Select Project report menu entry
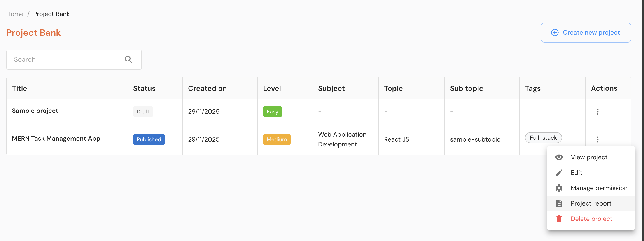644x241 pixels. coord(591,203)
